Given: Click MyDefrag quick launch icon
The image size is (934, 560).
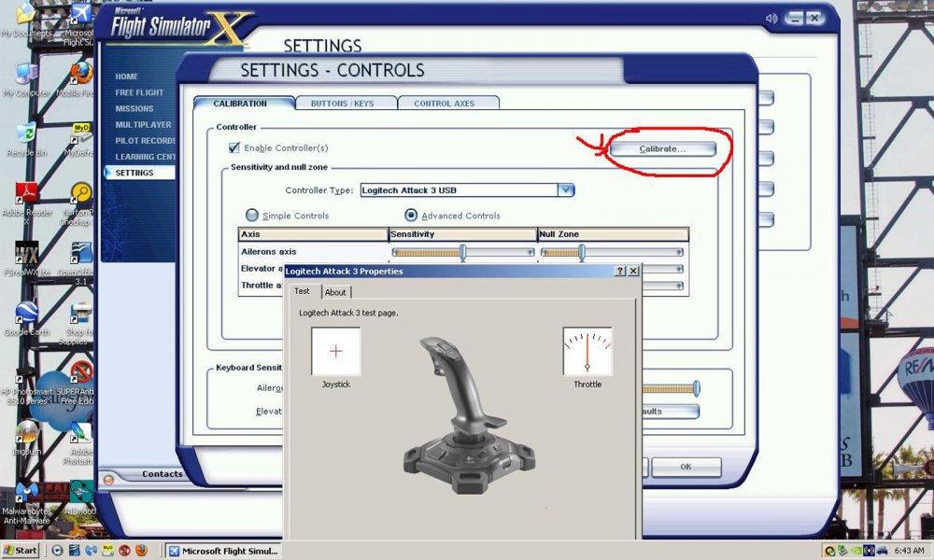Looking at the screenshot, I should coord(107,551).
